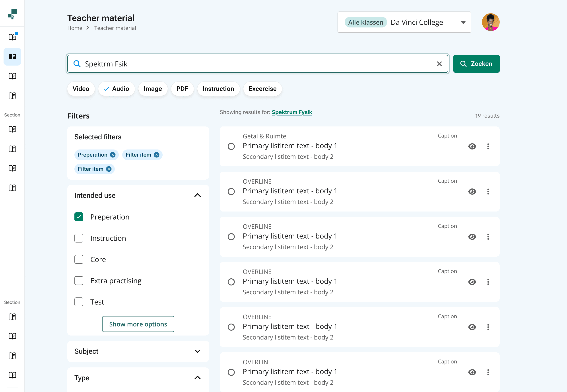
Task: Select the highlighted active book icon in sidebar
Action: 12,56
